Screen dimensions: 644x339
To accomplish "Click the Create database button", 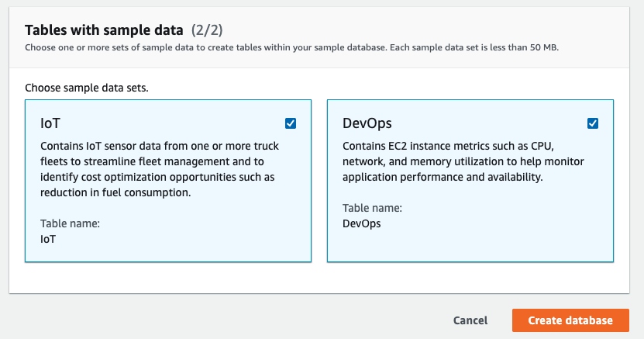I will pos(570,320).
